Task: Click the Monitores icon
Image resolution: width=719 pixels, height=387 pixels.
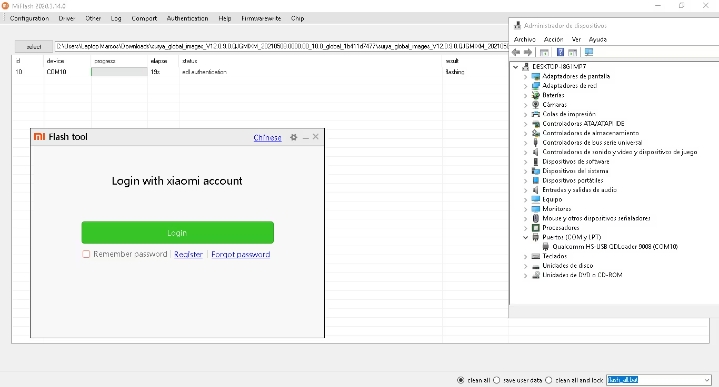Action: click(x=536, y=209)
